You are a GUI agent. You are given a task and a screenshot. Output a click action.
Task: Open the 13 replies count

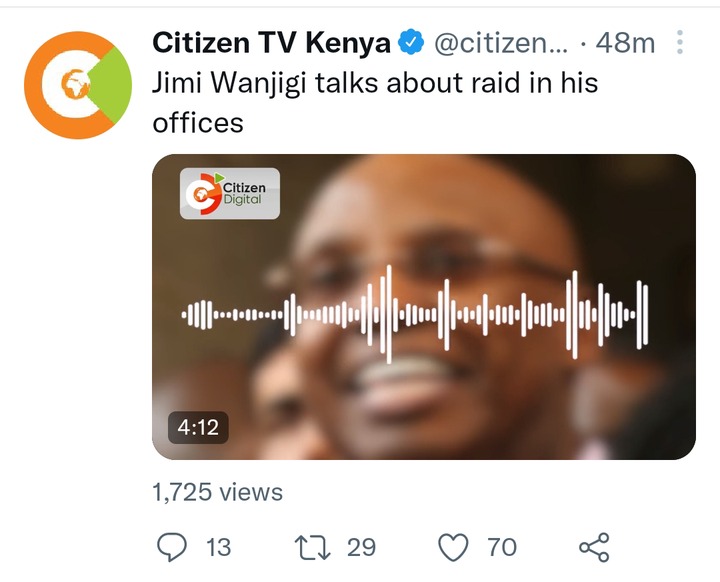pyautogui.click(x=219, y=547)
